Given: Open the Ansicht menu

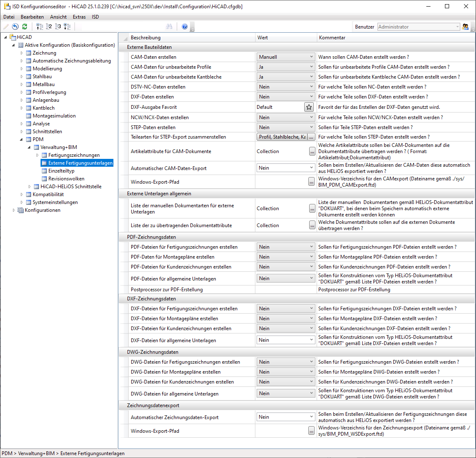Looking at the screenshot, I should click(58, 17).
